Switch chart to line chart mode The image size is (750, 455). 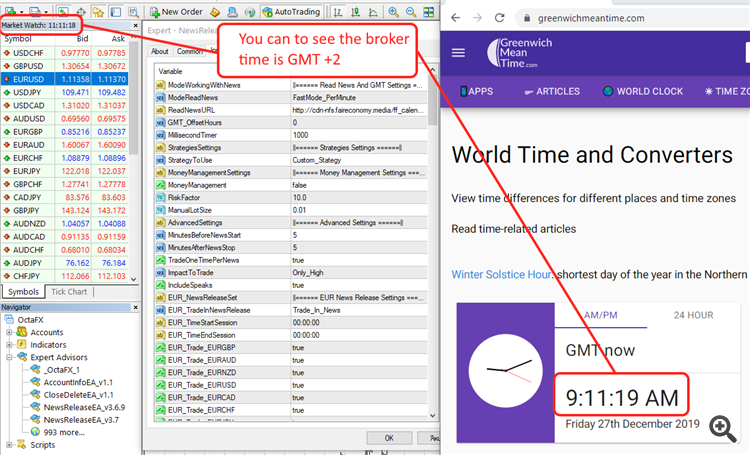[373, 11]
